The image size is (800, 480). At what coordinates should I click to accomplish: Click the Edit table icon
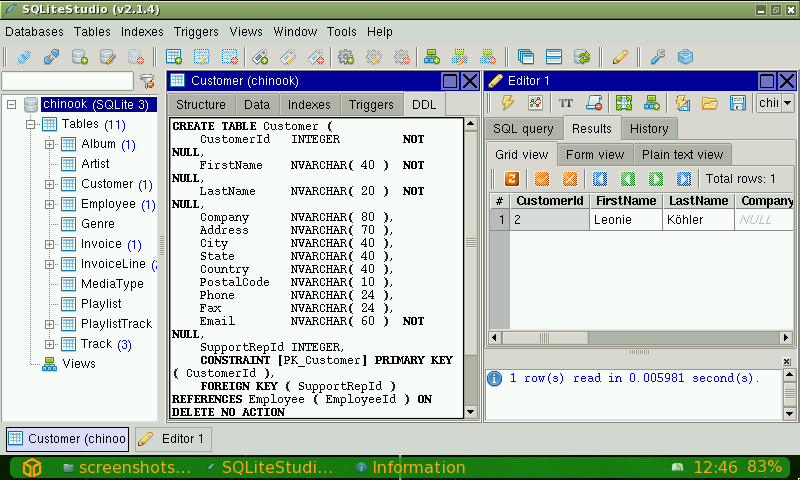(x=202, y=57)
